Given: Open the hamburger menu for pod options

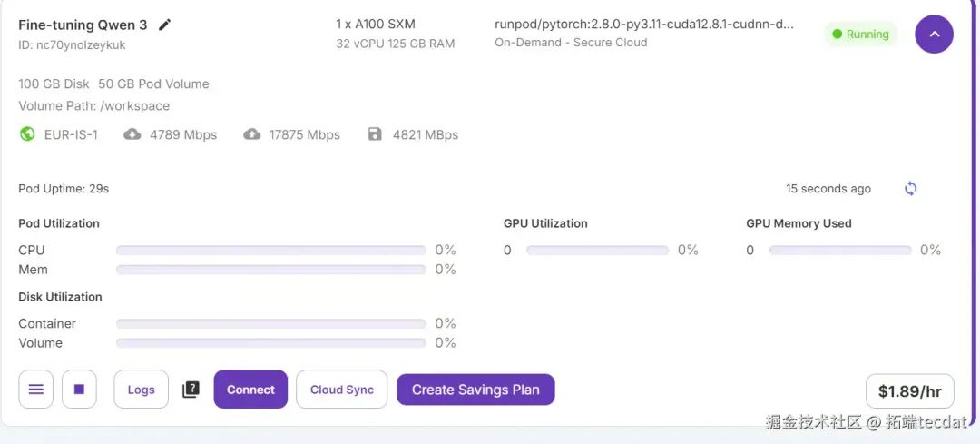Looking at the screenshot, I should pyautogui.click(x=36, y=390).
